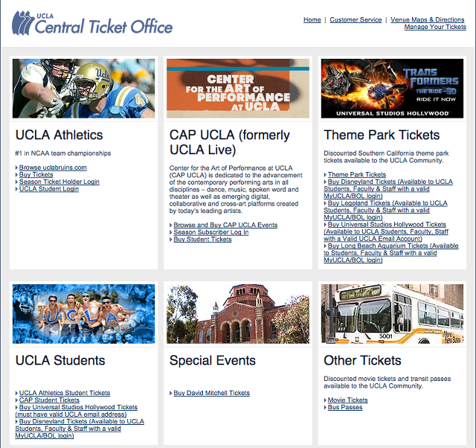Open Browse uclabruins.com link
Viewport: 476px width, 448px height.
pyautogui.click(x=53, y=167)
